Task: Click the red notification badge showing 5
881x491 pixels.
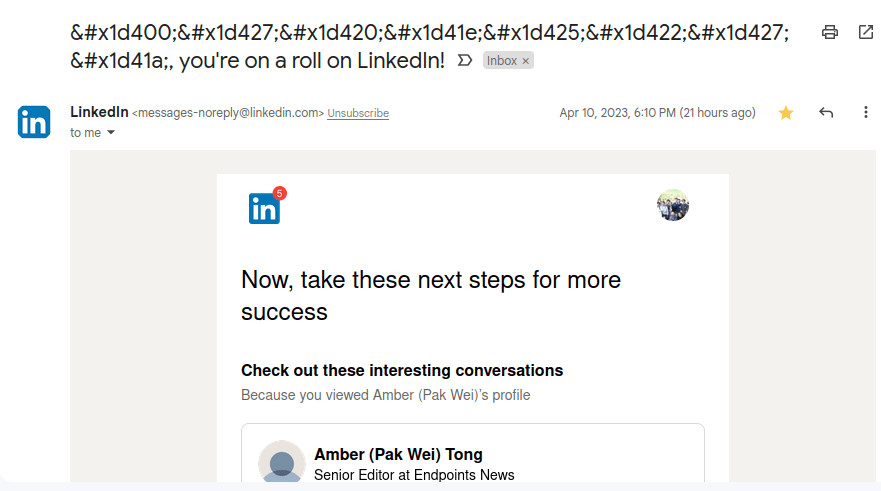Action: click(279, 193)
